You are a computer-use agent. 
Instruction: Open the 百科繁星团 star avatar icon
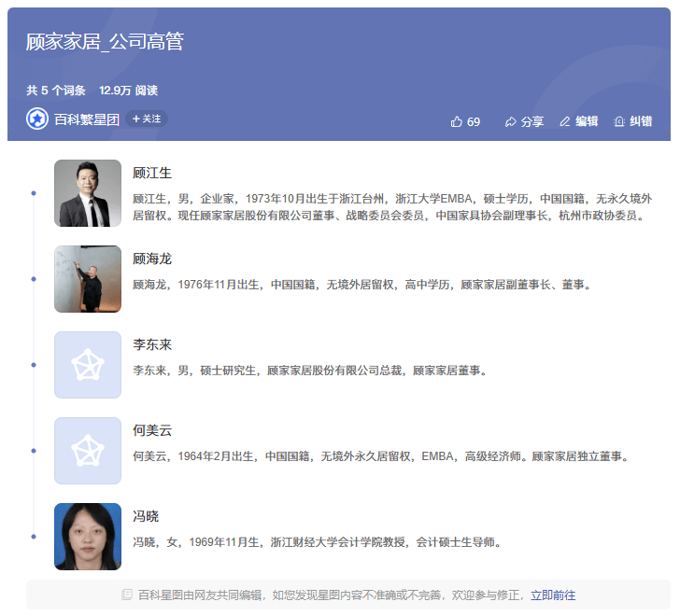point(37,119)
